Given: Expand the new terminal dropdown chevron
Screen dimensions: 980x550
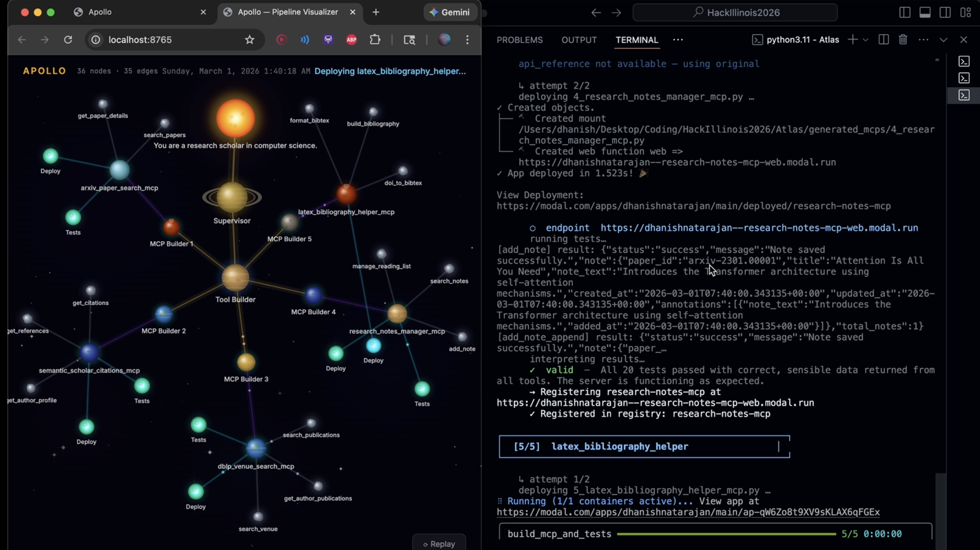Looking at the screenshot, I should (x=866, y=39).
